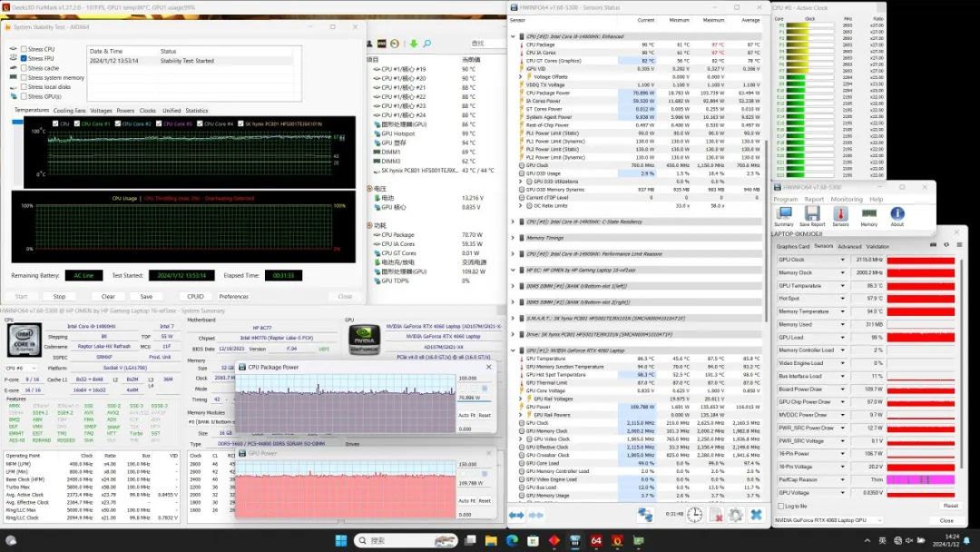Viewport: 980px width, 552px height.
Task: Click the Intel Core i9 logo
Action: (x=24, y=340)
